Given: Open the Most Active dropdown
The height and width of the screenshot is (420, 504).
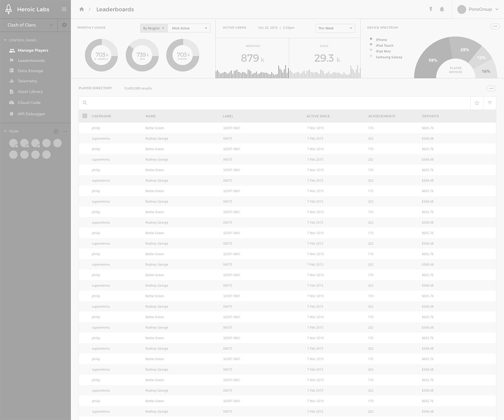Looking at the screenshot, I should coord(189,28).
